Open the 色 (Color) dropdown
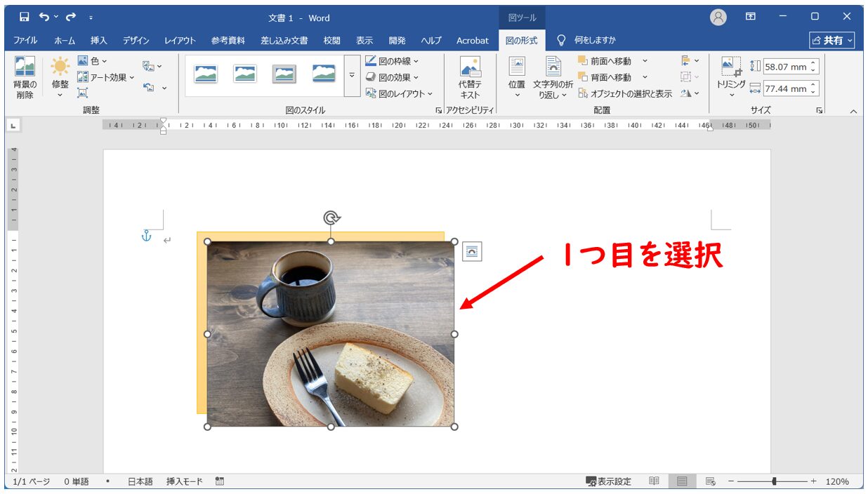 pos(92,62)
